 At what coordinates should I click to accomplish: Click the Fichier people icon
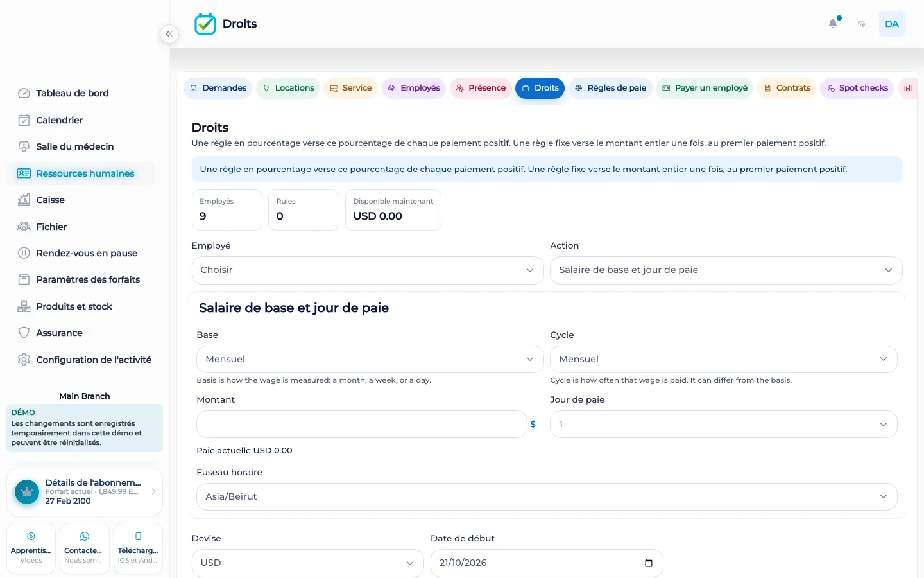tap(24, 227)
